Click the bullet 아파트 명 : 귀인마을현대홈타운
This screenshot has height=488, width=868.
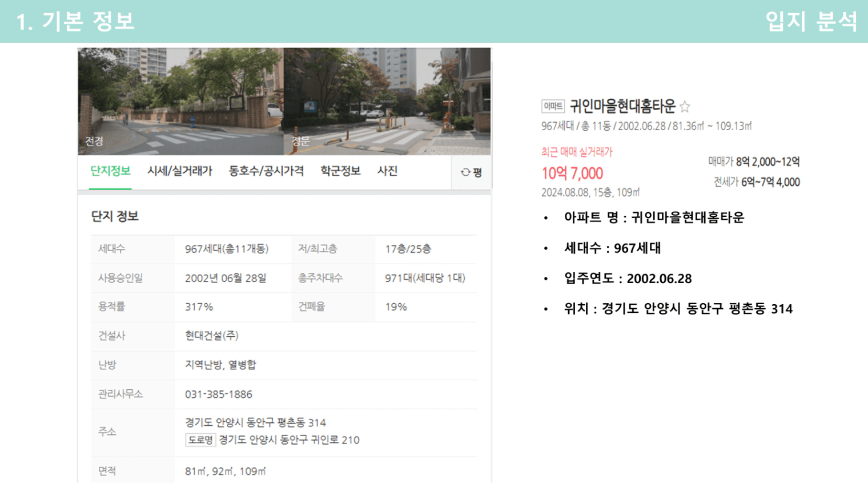tap(654, 217)
